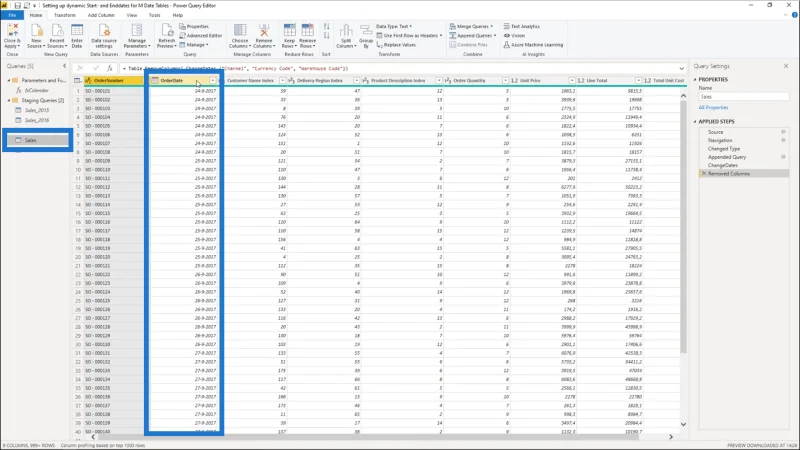Open the Data Type: Text dropdown
The height and width of the screenshot is (450, 800).
click(394, 26)
